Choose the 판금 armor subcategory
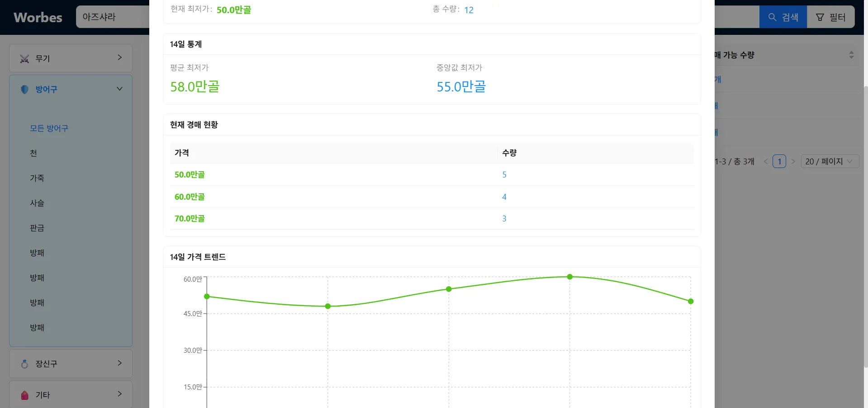Image resolution: width=868 pixels, height=408 pixels. [x=37, y=228]
